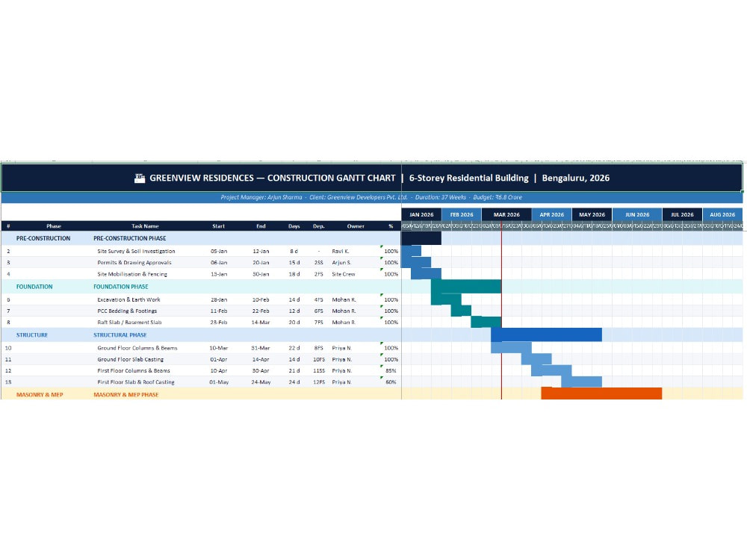Click the 60% progress value
This screenshot has height=560, width=747.
pos(391,382)
